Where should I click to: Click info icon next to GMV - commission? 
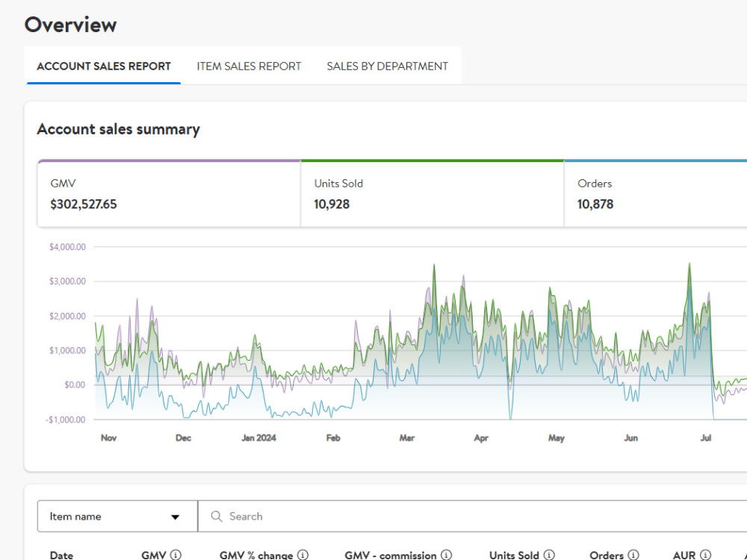pos(447,555)
